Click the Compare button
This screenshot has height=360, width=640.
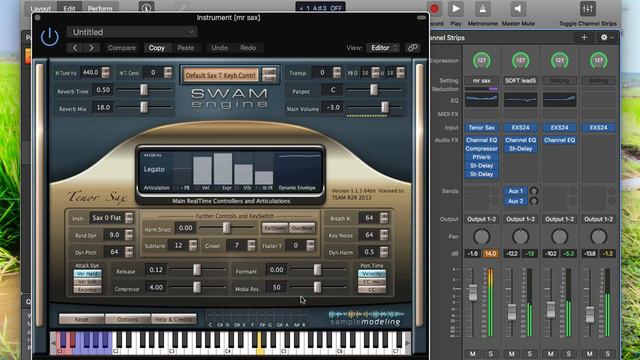pos(122,48)
